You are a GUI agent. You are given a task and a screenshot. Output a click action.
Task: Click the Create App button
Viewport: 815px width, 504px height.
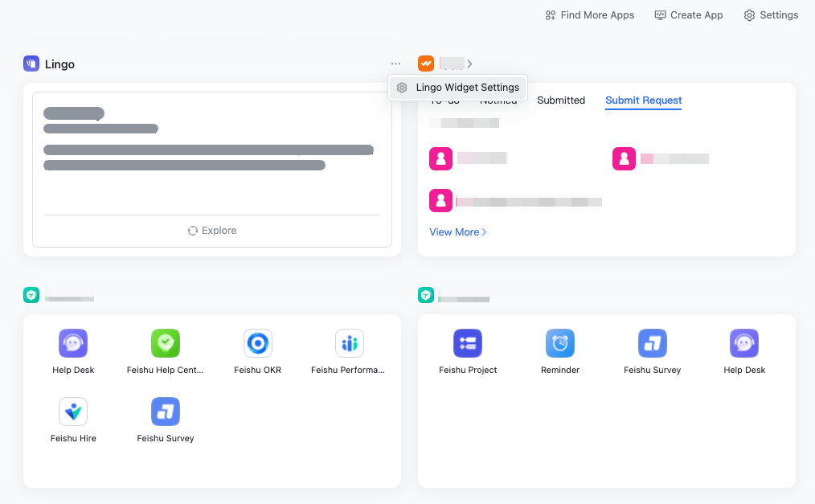(689, 15)
